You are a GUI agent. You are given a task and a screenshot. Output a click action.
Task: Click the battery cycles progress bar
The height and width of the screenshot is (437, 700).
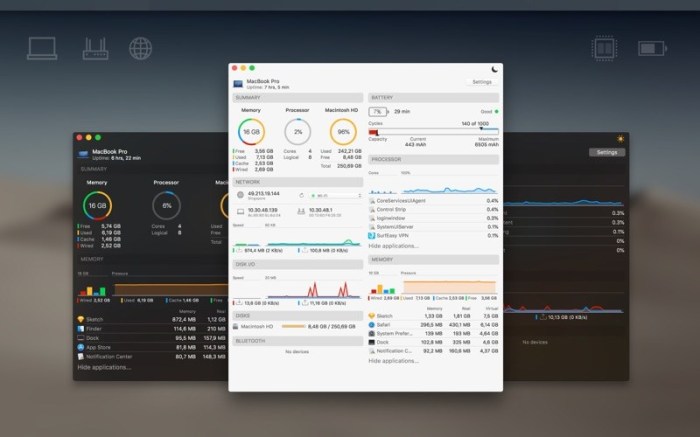tap(433, 132)
